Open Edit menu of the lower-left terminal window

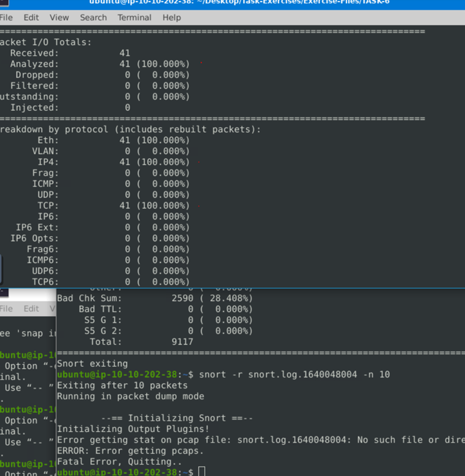(31, 308)
